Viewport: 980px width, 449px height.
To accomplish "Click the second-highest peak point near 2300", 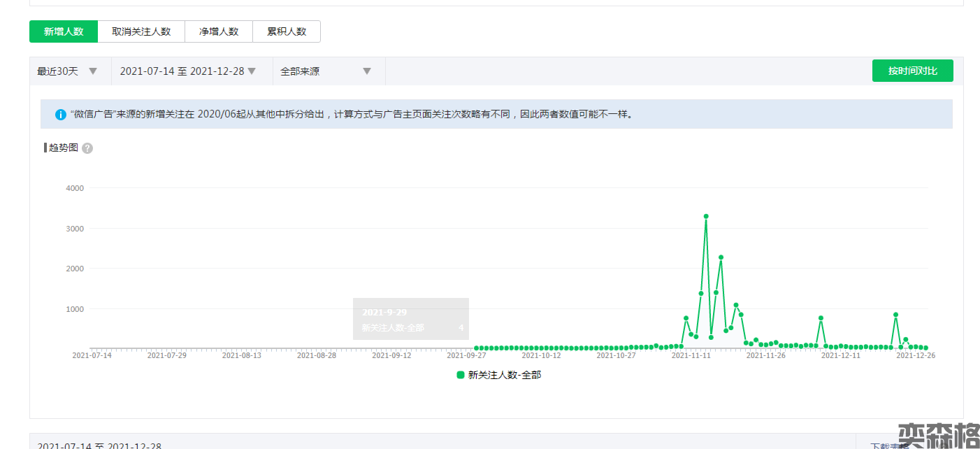I will [721, 257].
